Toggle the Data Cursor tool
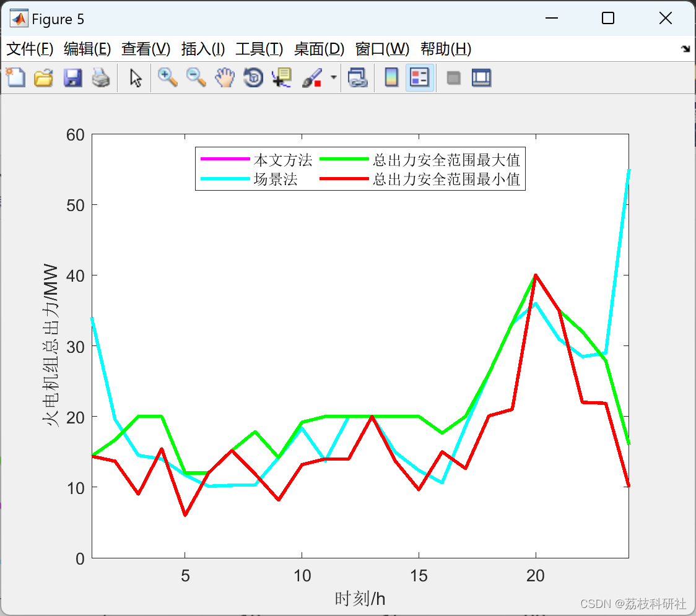696x616 pixels. pos(282,78)
